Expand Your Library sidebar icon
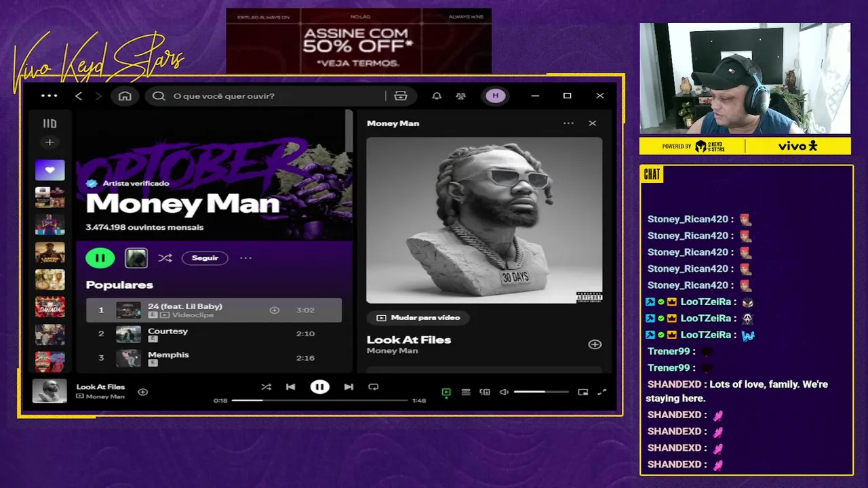The width and height of the screenshot is (868, 488). (x=50, y=123)
